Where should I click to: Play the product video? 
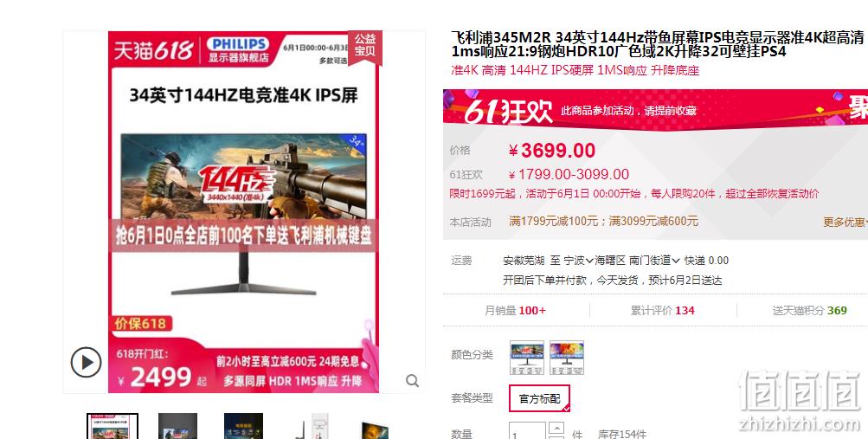(x=86, y=363)
